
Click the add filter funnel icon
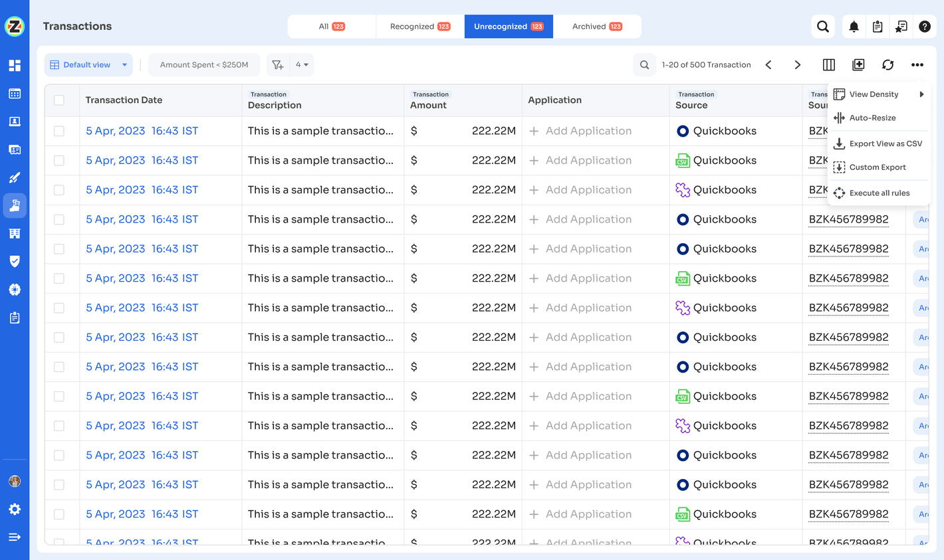(x=278, y=64)
